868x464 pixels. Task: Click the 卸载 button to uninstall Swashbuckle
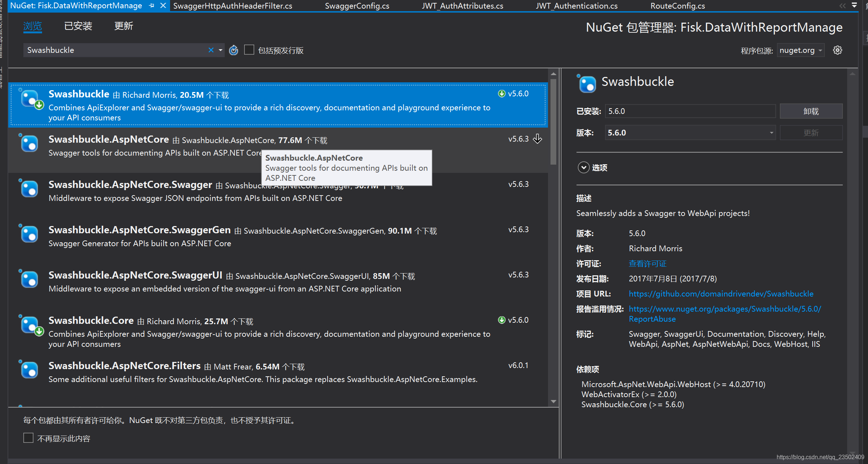[811, 111]
